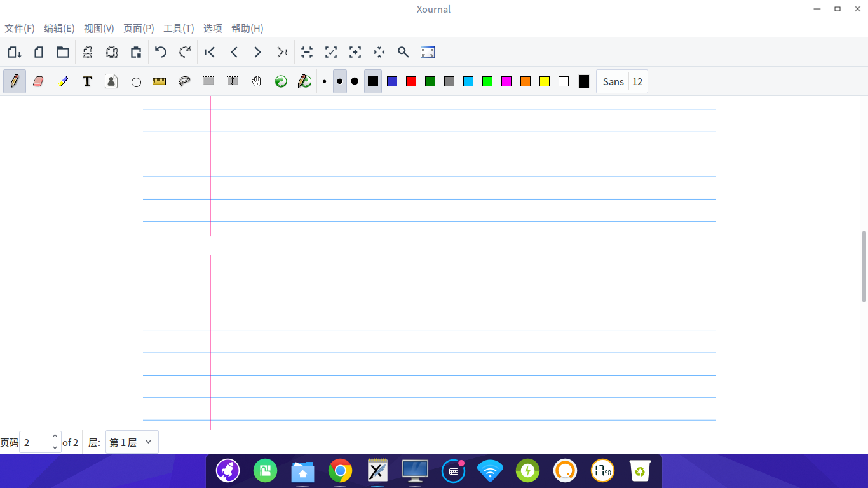
Task: Choose the Insert Image tool
Action: (x=111, y=81)
